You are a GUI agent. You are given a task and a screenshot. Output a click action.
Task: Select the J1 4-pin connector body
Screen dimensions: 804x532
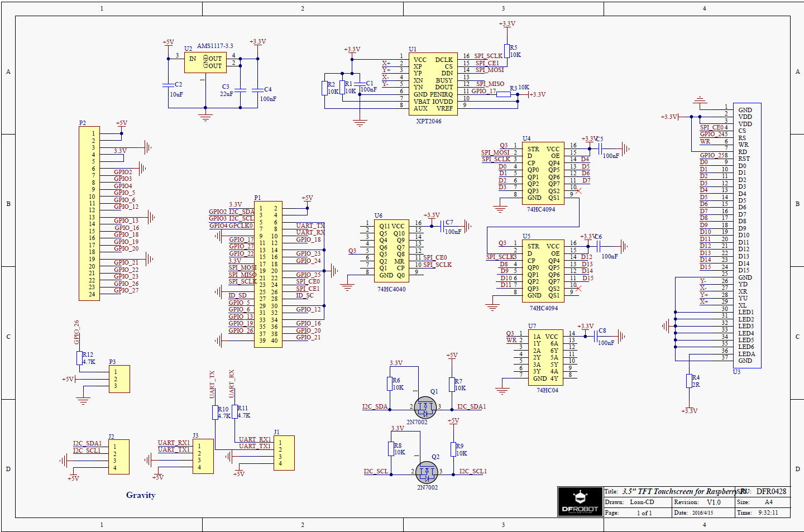(284, 453)
